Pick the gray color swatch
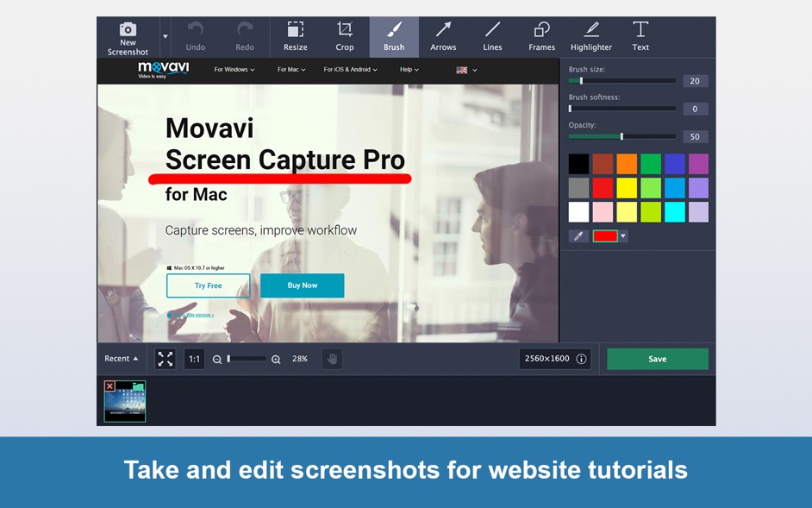The height and width of the screenshot is (508, 812). pos(578,188)
